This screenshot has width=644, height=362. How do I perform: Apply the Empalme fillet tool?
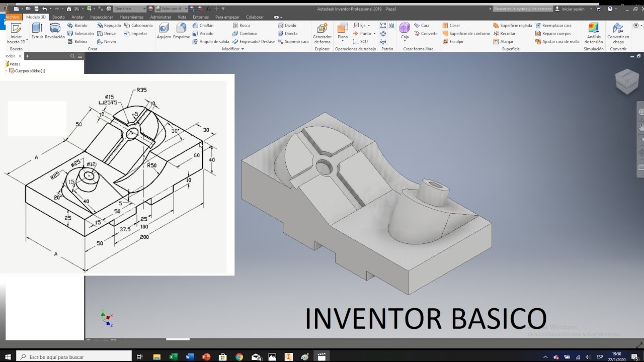point(181,31)
